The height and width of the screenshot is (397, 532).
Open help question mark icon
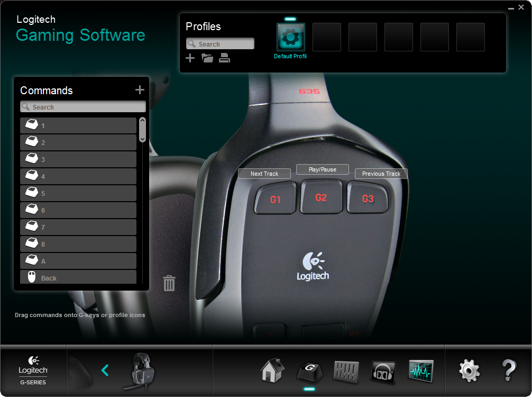(509, 370)
